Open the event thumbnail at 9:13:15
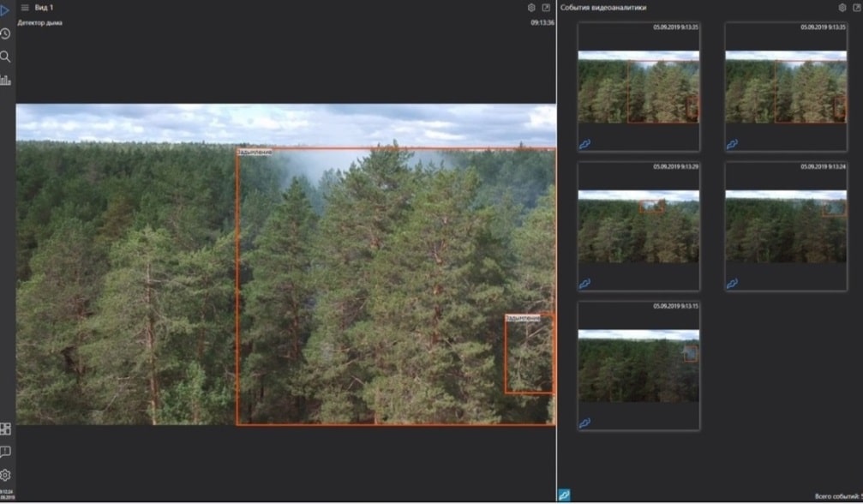 point(638,366)
